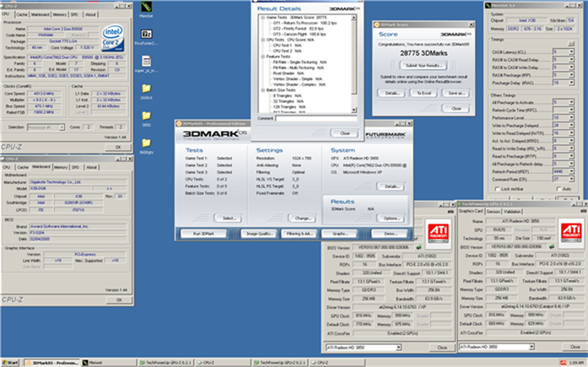Click the Run 3DMark button

click(203, 234)
